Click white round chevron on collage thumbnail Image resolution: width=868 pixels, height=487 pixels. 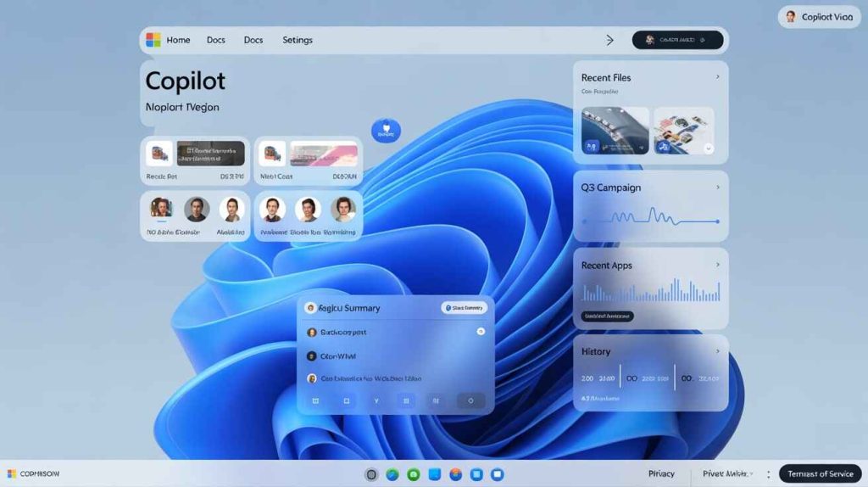click(x=708, y=148)
